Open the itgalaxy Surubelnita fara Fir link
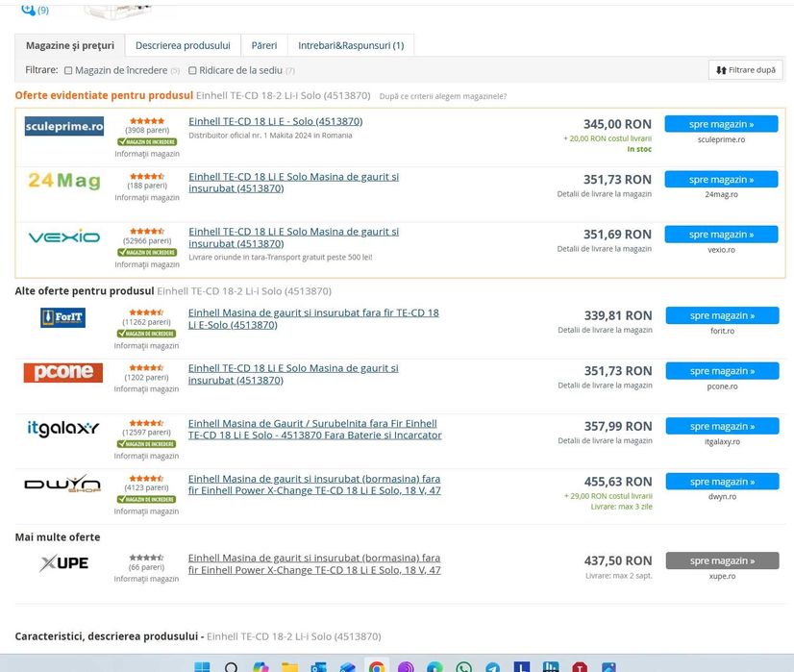This screenshot has width=794, height=672. 315,429
